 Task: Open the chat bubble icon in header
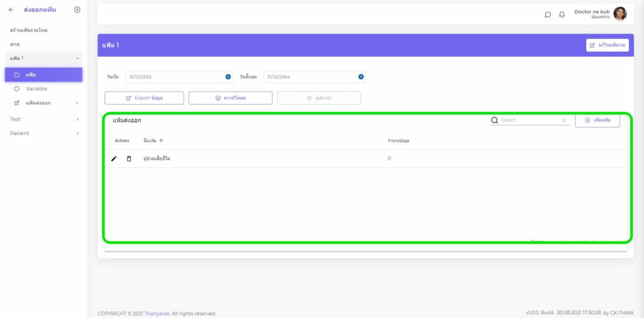point(548,14)
